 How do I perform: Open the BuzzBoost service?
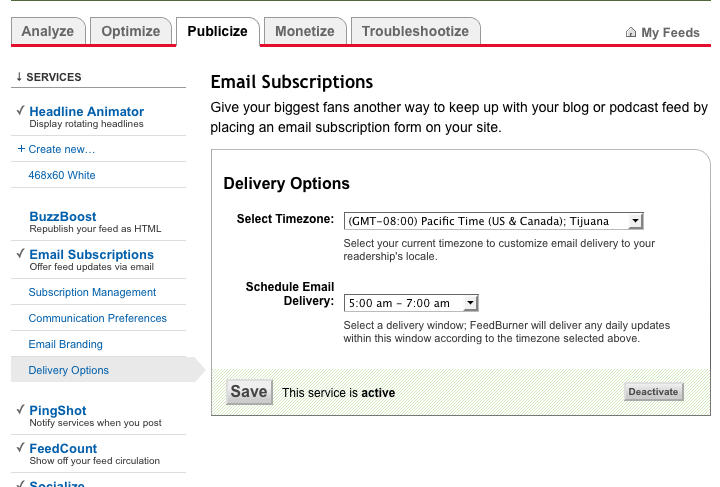tap(63, 216)
